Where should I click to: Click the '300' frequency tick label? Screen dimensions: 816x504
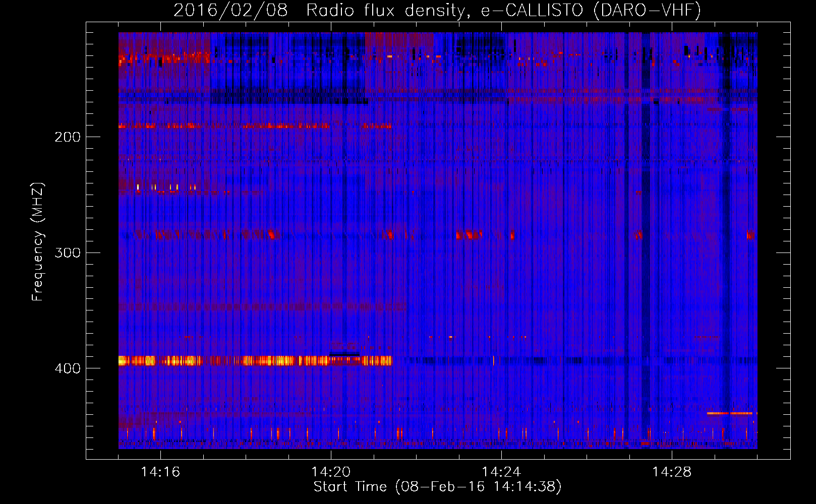coord(68,253)
